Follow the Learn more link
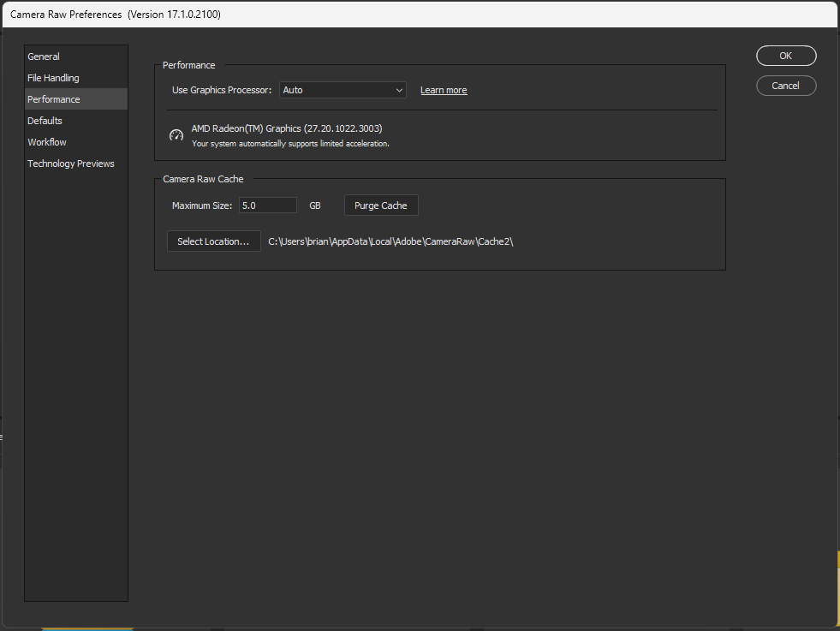The width and height of the screenshot is (840, 631). click(x=444, y=91)
